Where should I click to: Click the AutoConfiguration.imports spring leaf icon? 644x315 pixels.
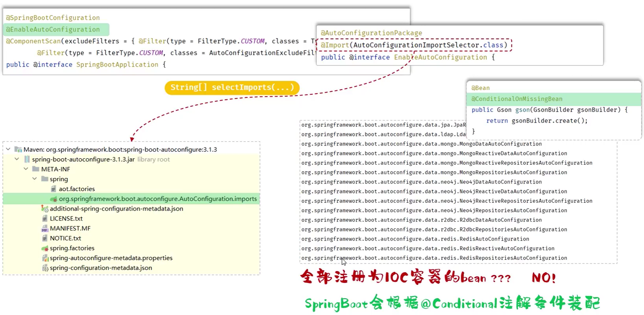tap(54, 199)
